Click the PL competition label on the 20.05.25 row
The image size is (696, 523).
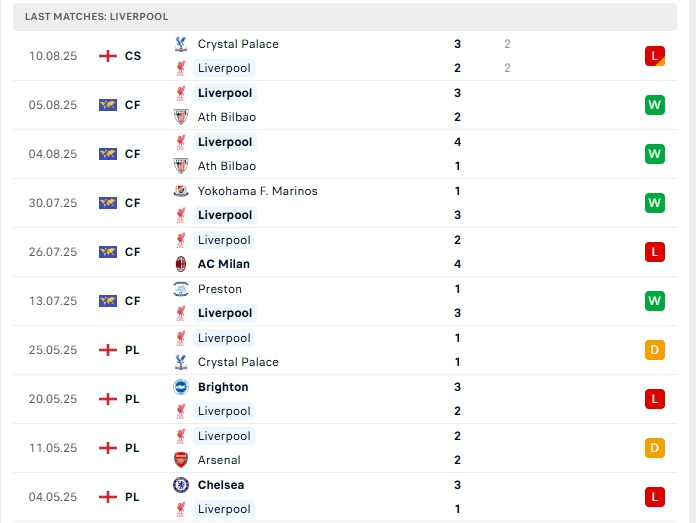132,399
